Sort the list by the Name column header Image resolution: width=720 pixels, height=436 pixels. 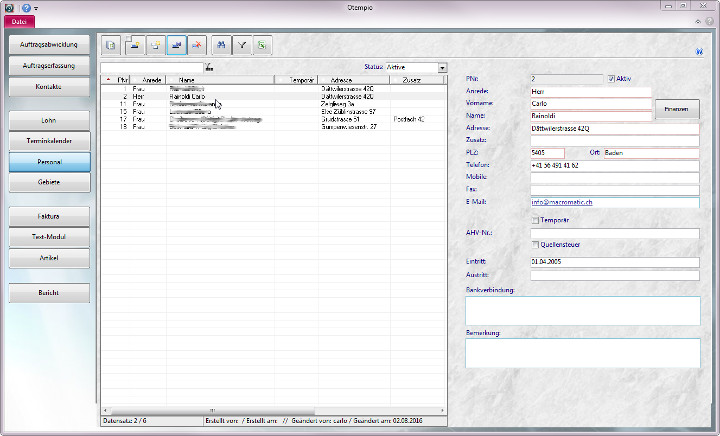[x=186, y=79]
